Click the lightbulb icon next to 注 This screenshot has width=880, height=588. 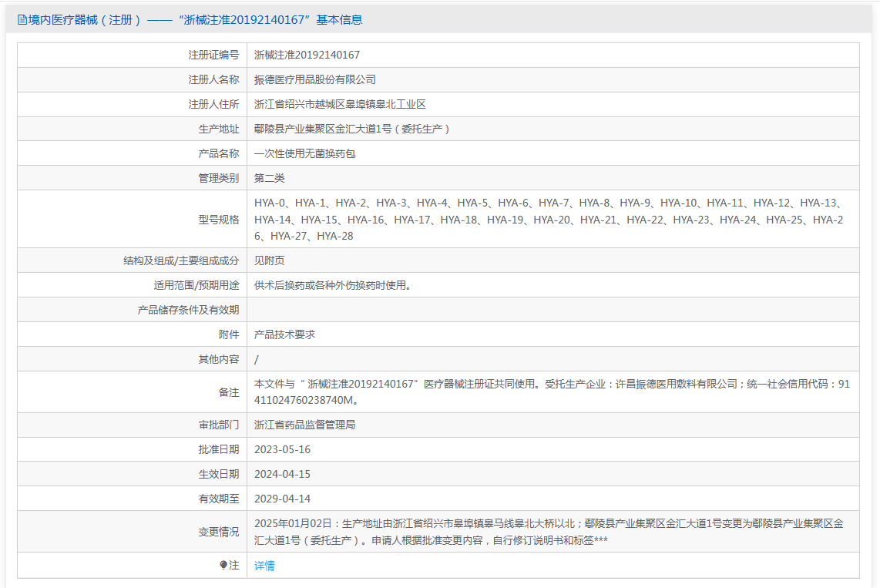click(223, 565)
